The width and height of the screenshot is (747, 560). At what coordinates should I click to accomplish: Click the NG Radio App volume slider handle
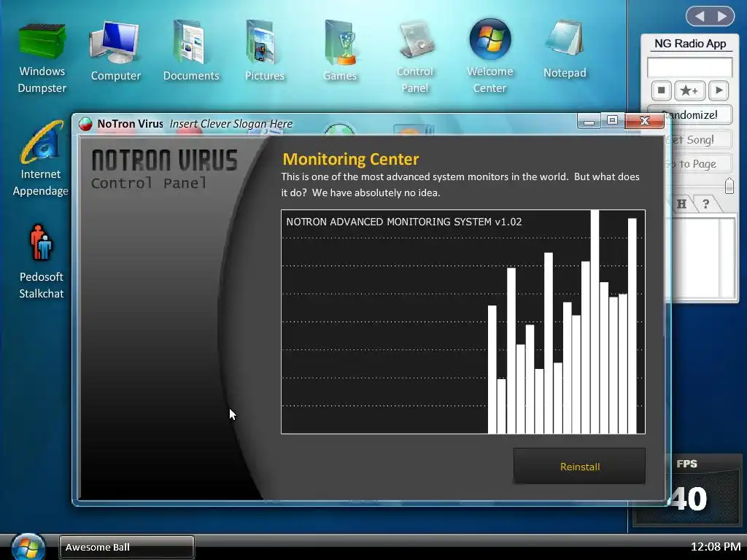click(x=729, y=186)
